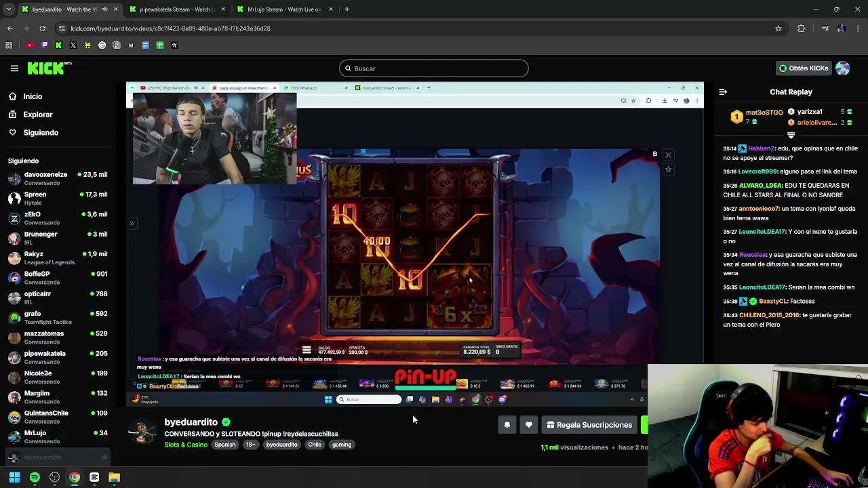The image size is (868, 488).
Task: Open zEkO channel in following list
Action: [58, 218]
